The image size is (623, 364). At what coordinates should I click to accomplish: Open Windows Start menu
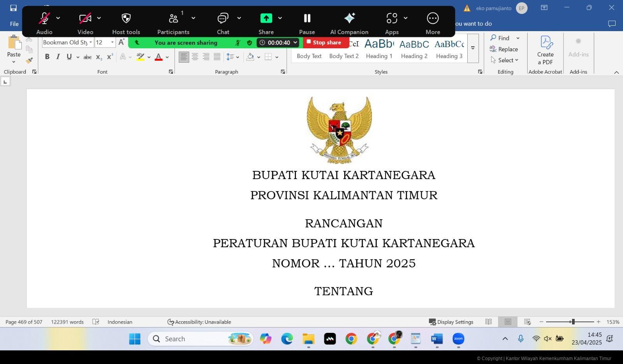pyautogui.click(x=135, y=339)
